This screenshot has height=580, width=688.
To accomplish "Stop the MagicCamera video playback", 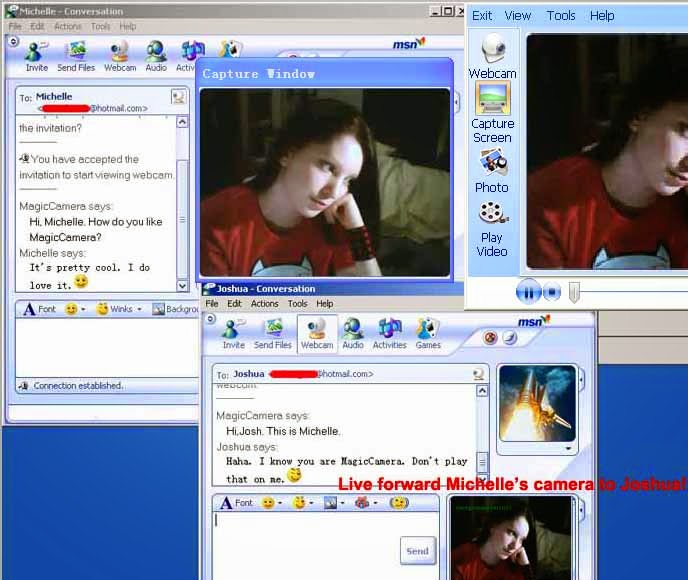I will (552, 292).
